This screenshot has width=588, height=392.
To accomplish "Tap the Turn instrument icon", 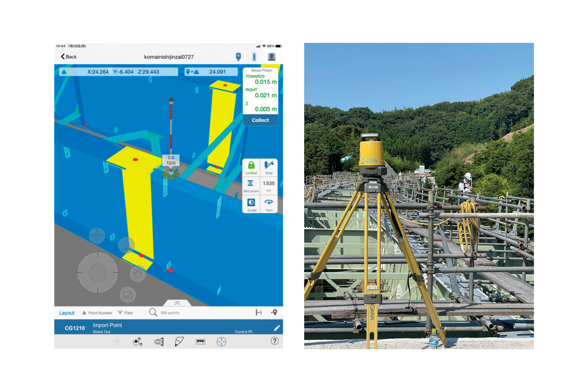I will click(x=269, y=205).
